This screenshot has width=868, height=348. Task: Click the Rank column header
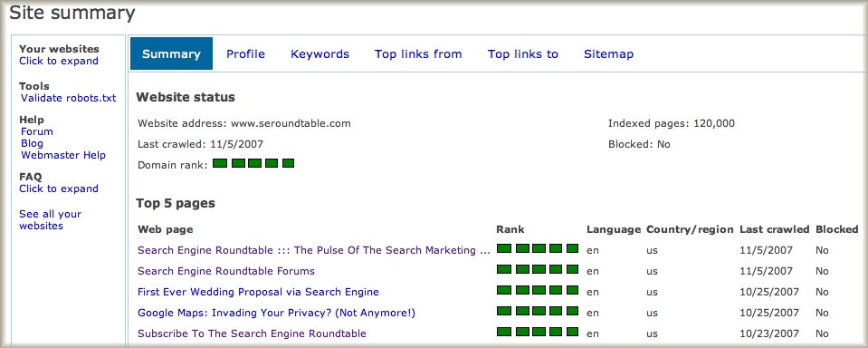coord(510,229)
